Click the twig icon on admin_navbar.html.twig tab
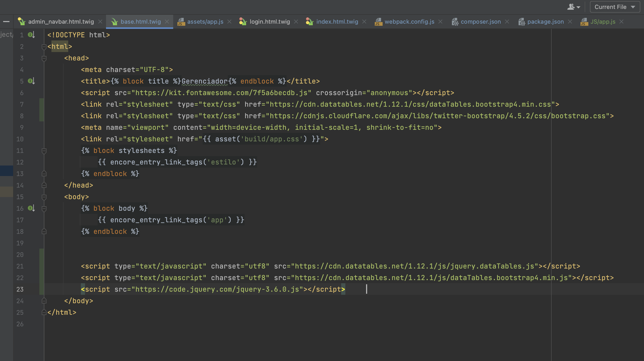Image resolution: width=644 pixels, height=361 pixels. click(x=21, y=22)
